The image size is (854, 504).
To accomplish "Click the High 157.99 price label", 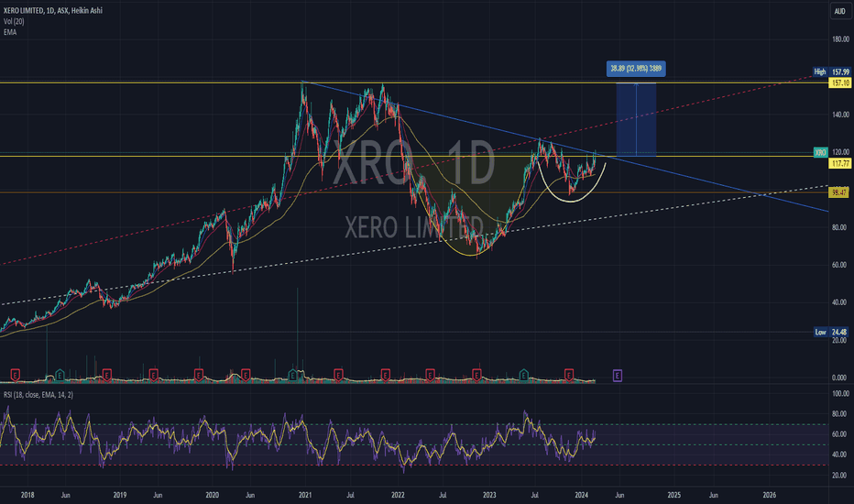I will pyautogui.click(x=832, y=71).
